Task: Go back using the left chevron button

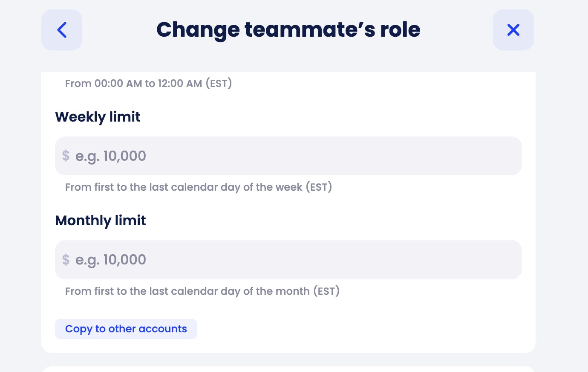Action: click(62, 30)
